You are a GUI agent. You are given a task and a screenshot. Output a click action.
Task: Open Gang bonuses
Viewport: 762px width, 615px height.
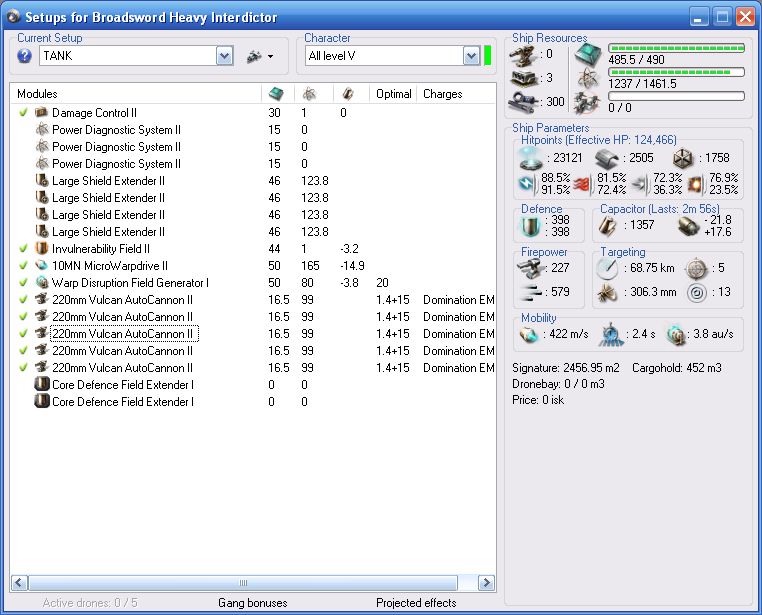coord(252,603)
